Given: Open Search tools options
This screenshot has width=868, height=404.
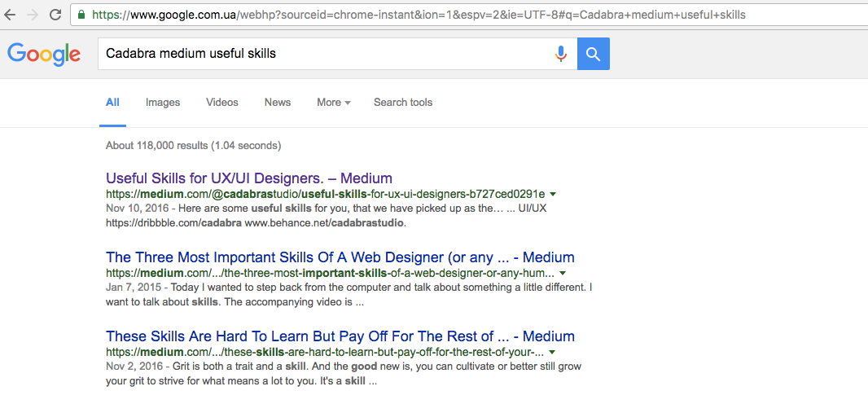Looking at the screenshot, I should click(x=403, y=103).
